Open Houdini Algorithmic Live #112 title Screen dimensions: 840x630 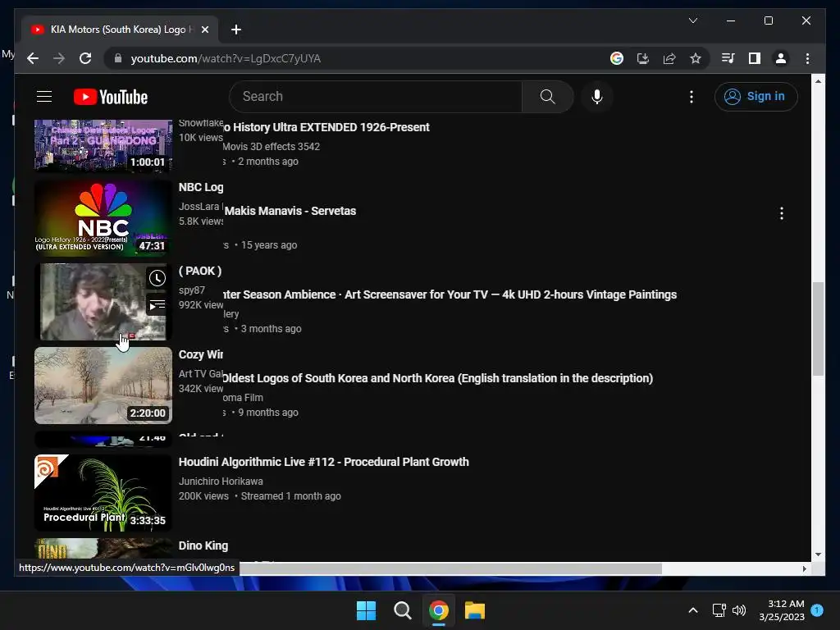(x=323, y=462)
